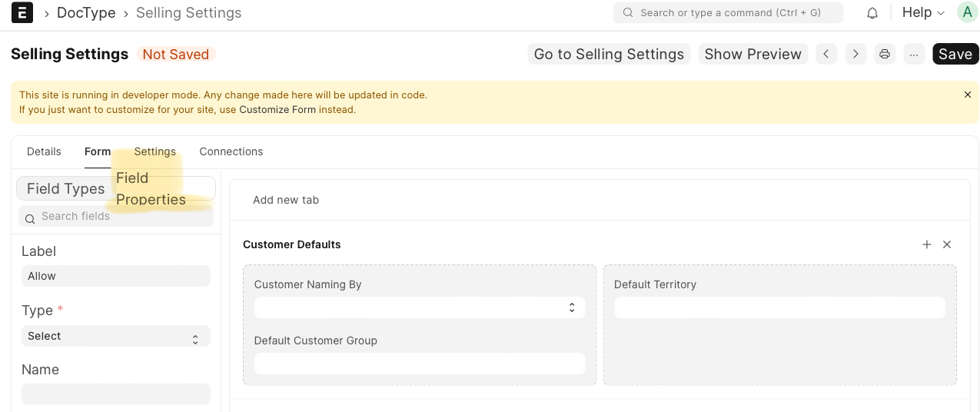Viewport: 980px width, 412px height.
Task: Dismiss the developer mode warning banner
Action: tap(968, 95)
